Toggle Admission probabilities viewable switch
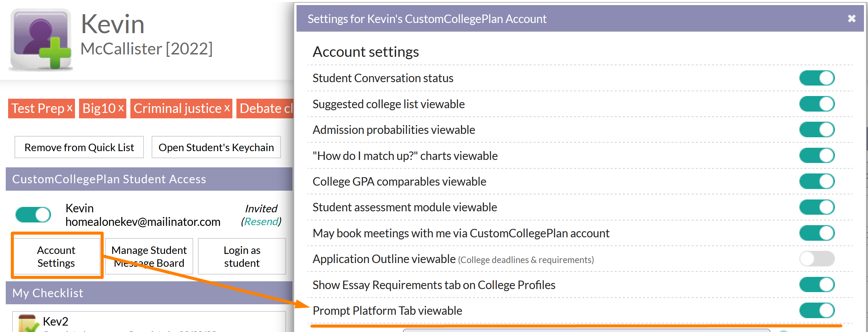868x332 pixels. (x=817, y=129)
